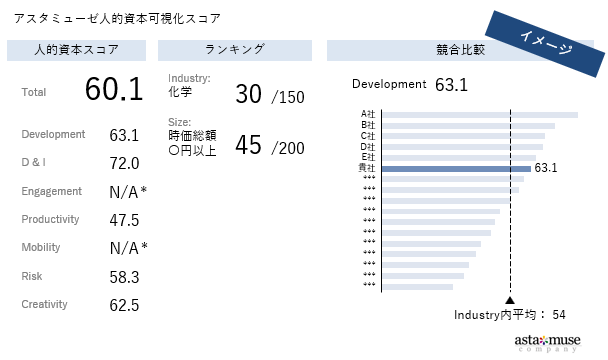
Task: Click the Risk 58.3 value
Action: tap(124, 277)
